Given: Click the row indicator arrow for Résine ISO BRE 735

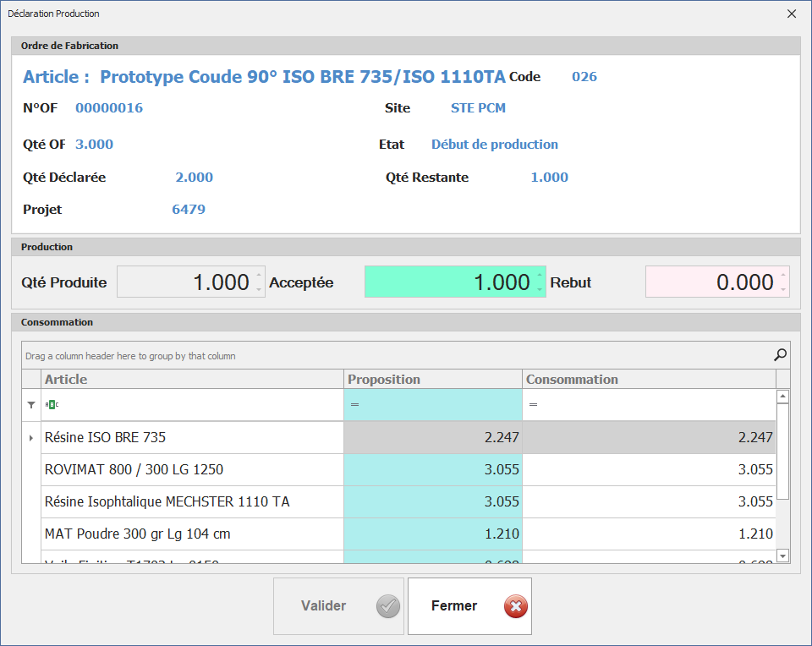Looking at the screenshot, I should pos(31,438).
